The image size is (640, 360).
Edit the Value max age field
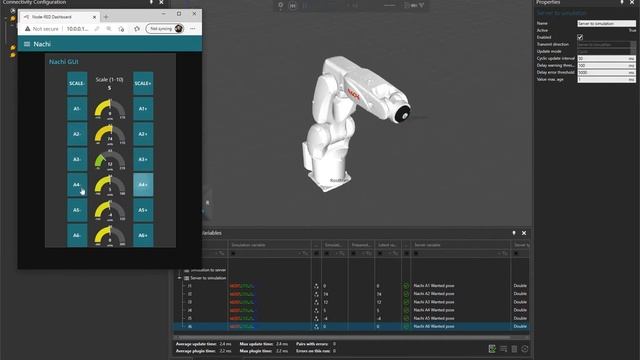click(606, 79)
